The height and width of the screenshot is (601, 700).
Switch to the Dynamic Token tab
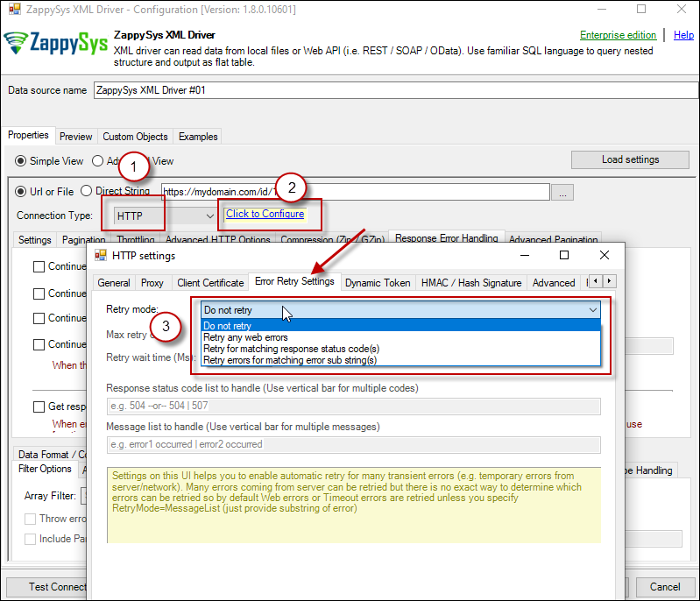(x=378, y=283)
